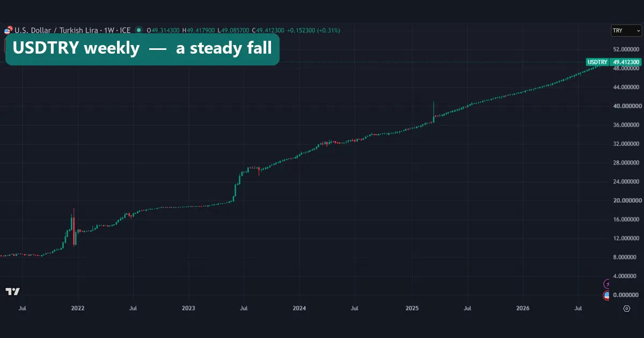Viewport: 644px width, 338px height.
Task: Click the 2025 label on time axis
Action: coord(412,308)
